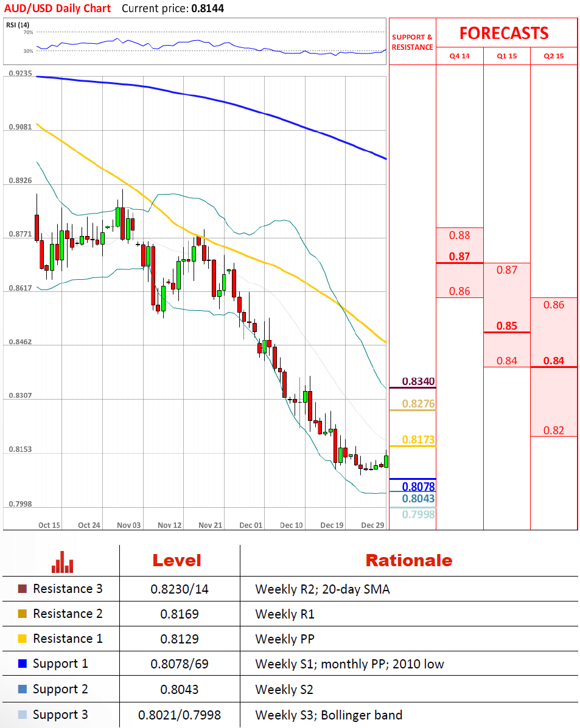The height and width of the screenshot is (728, 580).
Task: Click the Weekly R1 rationale
Action: click(x=285, y=614)
